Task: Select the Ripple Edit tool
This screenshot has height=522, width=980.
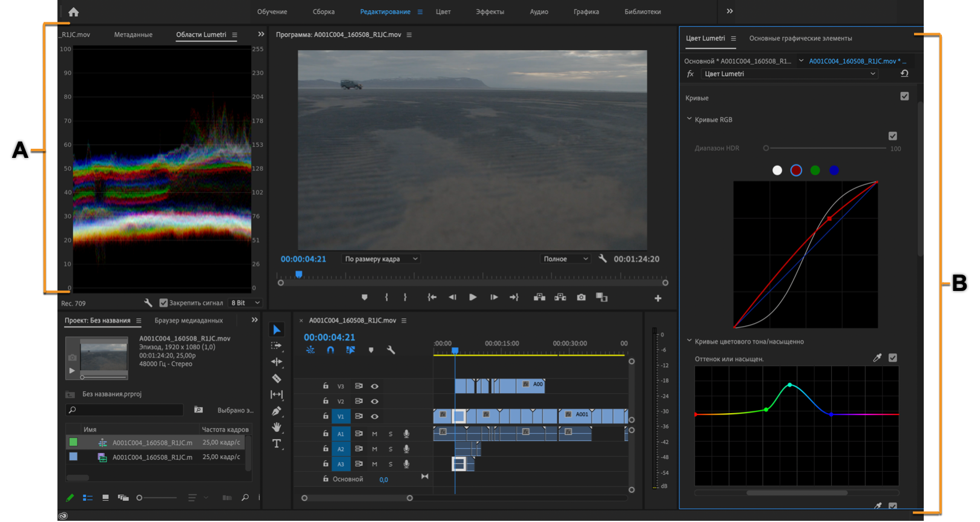Action: click(277, 362)
